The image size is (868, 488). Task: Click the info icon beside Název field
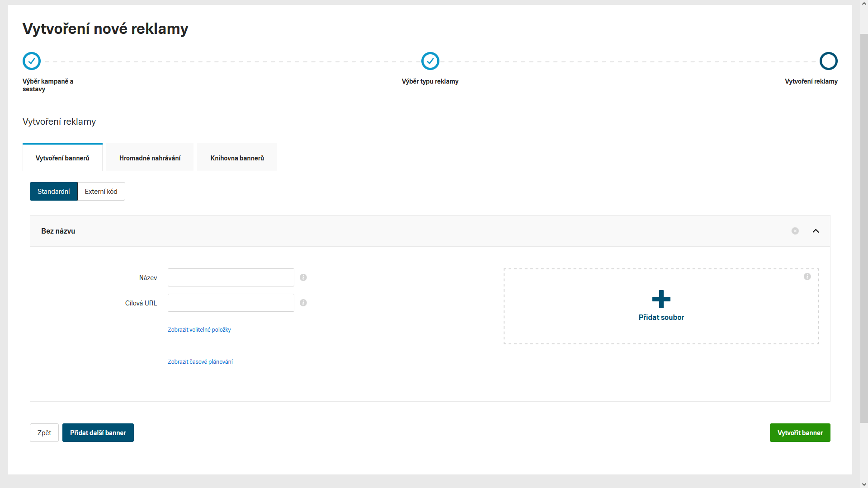[x=303, y=277]
